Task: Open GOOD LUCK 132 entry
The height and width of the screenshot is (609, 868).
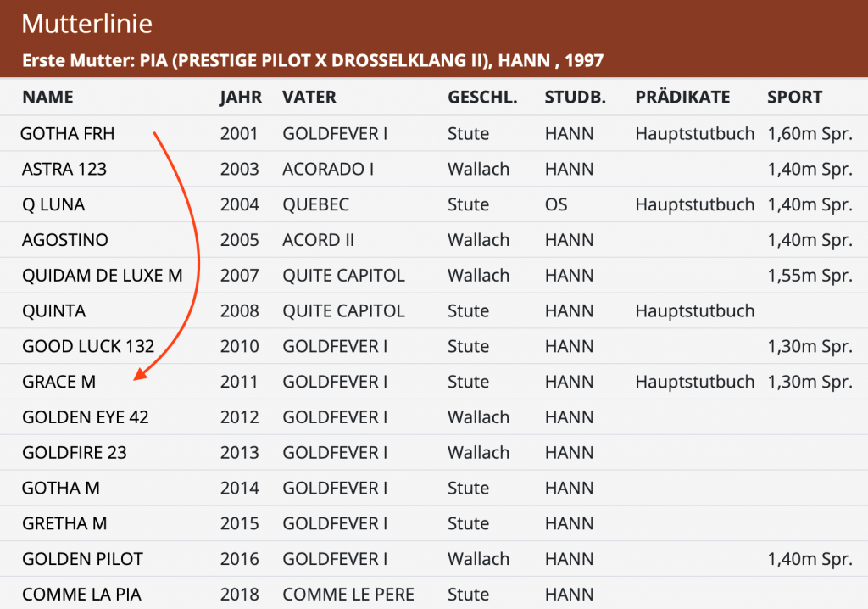Action: [88, 347]
